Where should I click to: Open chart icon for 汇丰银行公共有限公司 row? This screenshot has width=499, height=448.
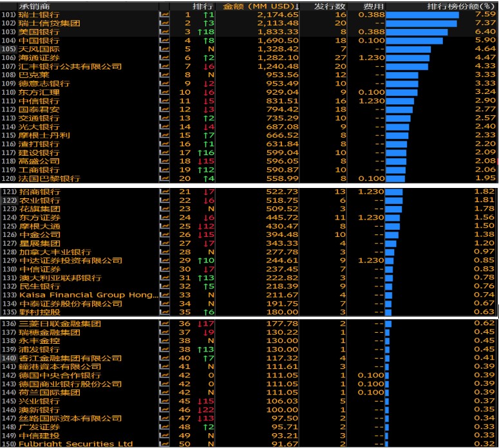[x=164, y=66]
